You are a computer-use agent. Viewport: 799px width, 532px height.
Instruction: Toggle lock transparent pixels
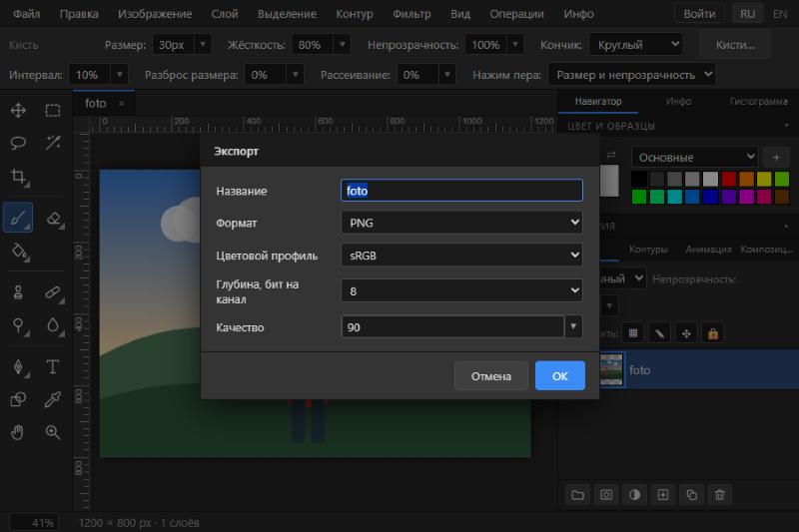(x=633, y=333)
